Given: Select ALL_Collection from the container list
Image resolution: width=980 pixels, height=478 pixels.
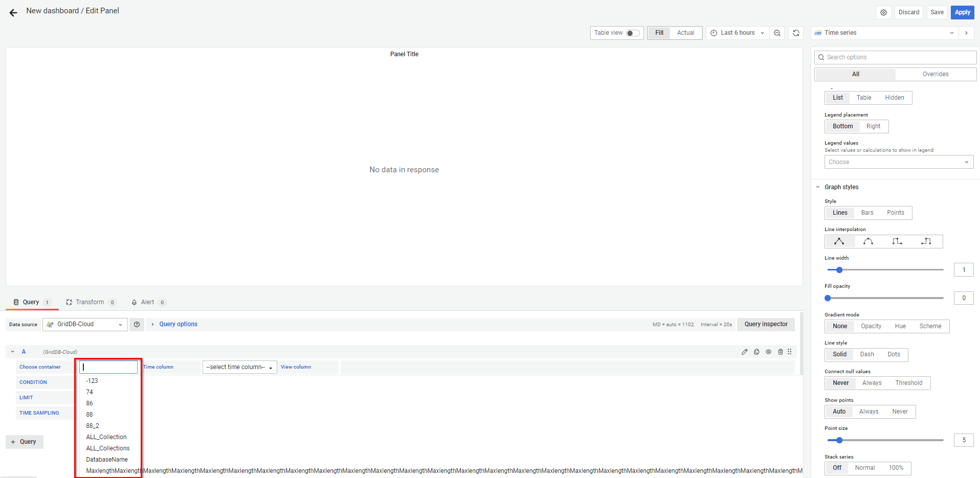Looking at the screenshot, I should [106, 437].
